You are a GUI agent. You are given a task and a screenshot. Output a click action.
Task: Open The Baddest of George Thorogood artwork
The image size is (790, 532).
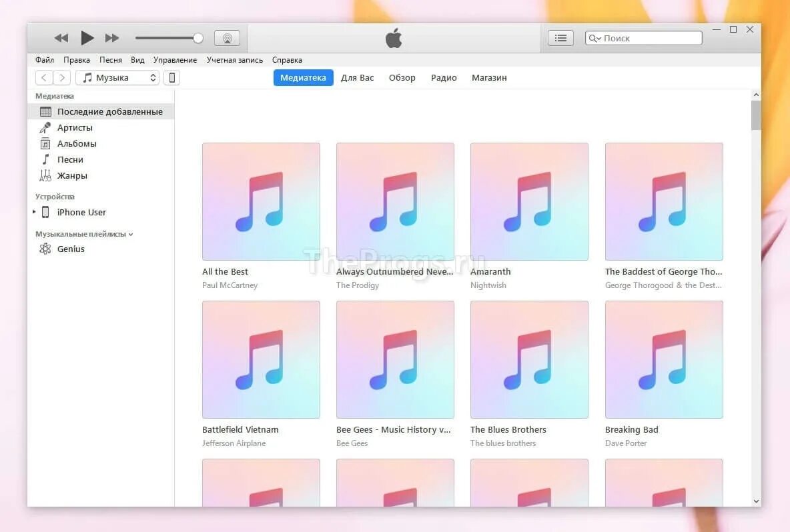click(664, 201)
